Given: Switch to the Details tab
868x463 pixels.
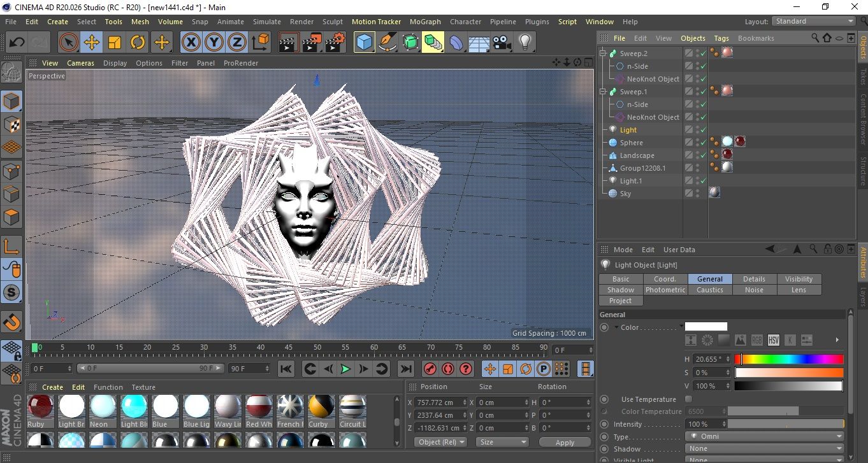Looking at the screenshot, I should click(754, 279).
